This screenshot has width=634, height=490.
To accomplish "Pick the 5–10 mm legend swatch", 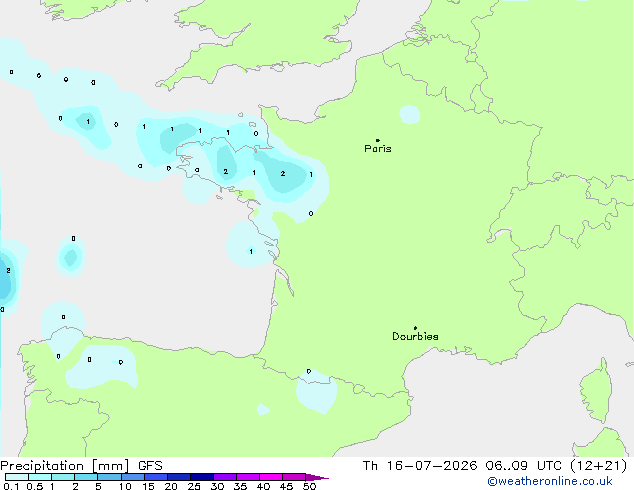I will click(x=109, y=477).
